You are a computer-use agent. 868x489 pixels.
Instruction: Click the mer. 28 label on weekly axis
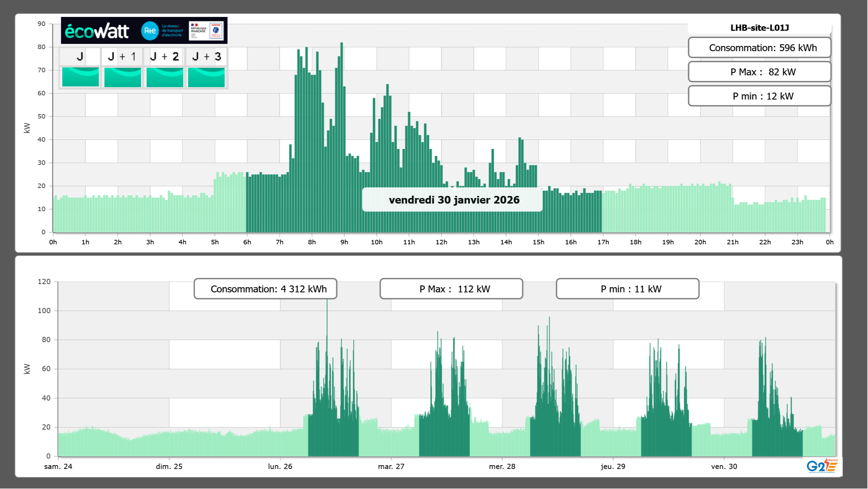click(502, 467)
